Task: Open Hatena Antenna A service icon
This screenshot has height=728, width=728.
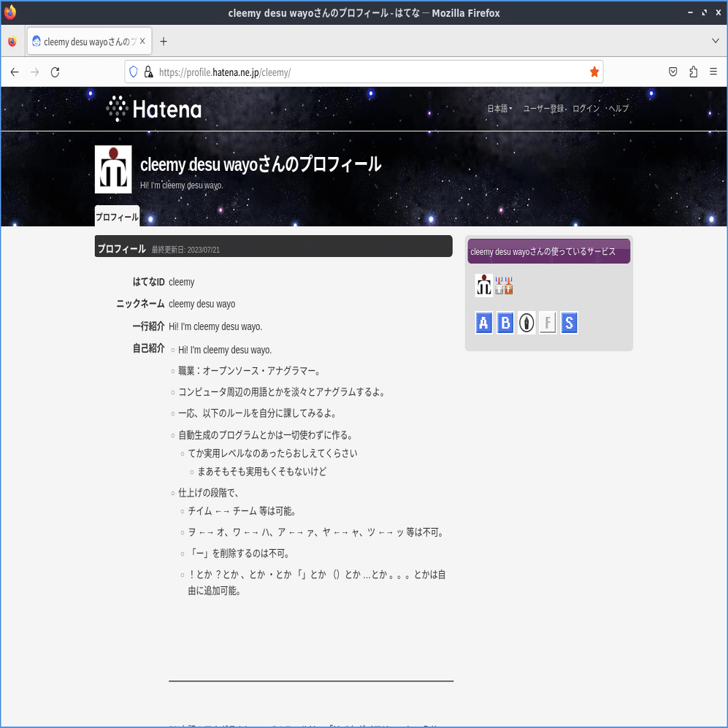Action: coord(483,322)
